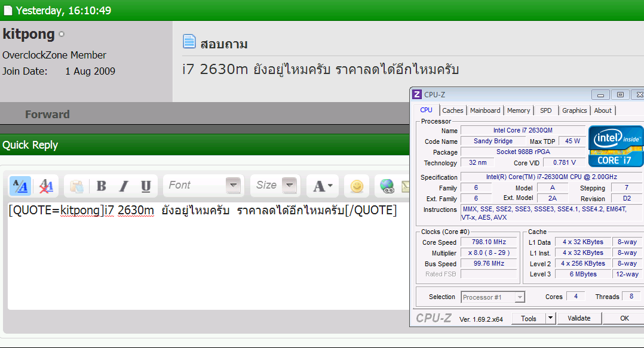This screenshot has height=348, width=644.
Task: Switch to the Memory tab
Action: [x=519, y=110]
